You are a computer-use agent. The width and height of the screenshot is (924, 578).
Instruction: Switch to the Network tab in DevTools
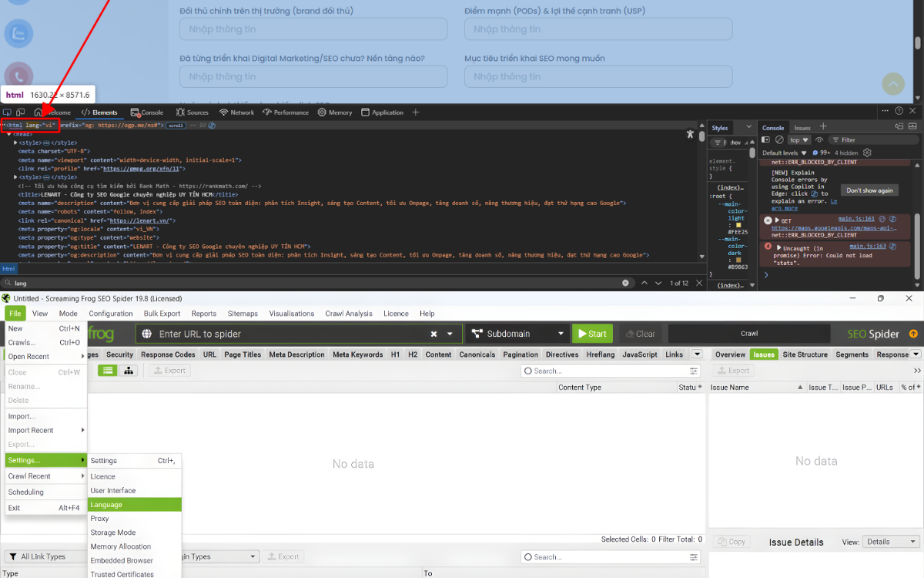click(236, 113)
